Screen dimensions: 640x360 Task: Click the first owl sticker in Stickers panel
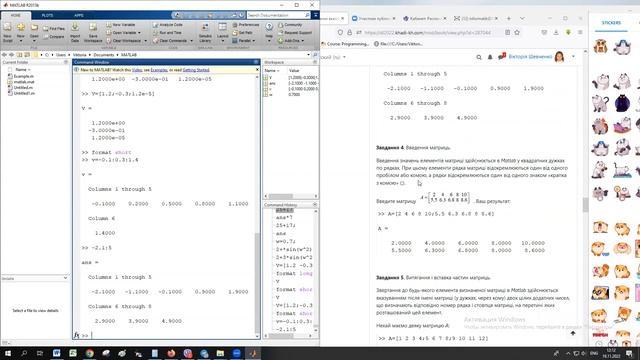pos(600,47)
